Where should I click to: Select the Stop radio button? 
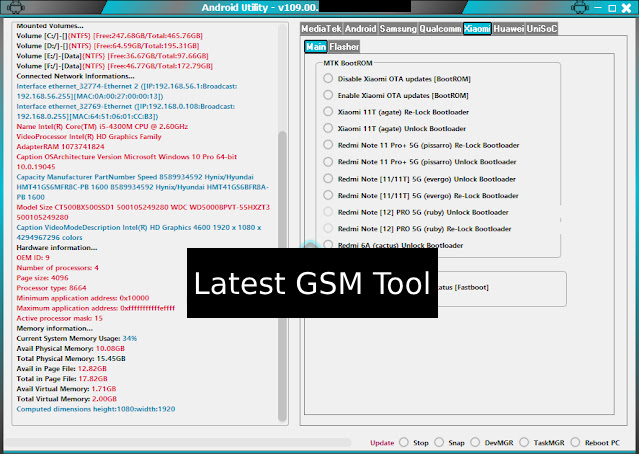(404, 442)
